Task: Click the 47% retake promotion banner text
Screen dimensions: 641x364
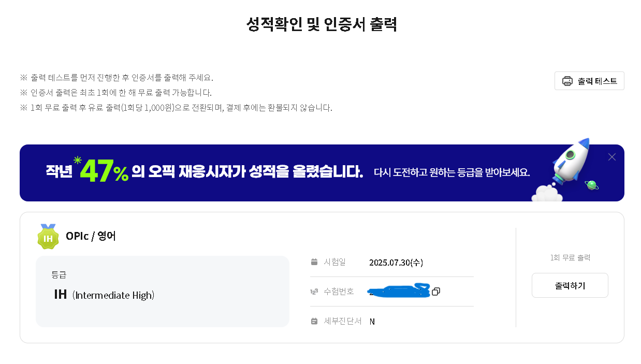Action: click(205, 171)
